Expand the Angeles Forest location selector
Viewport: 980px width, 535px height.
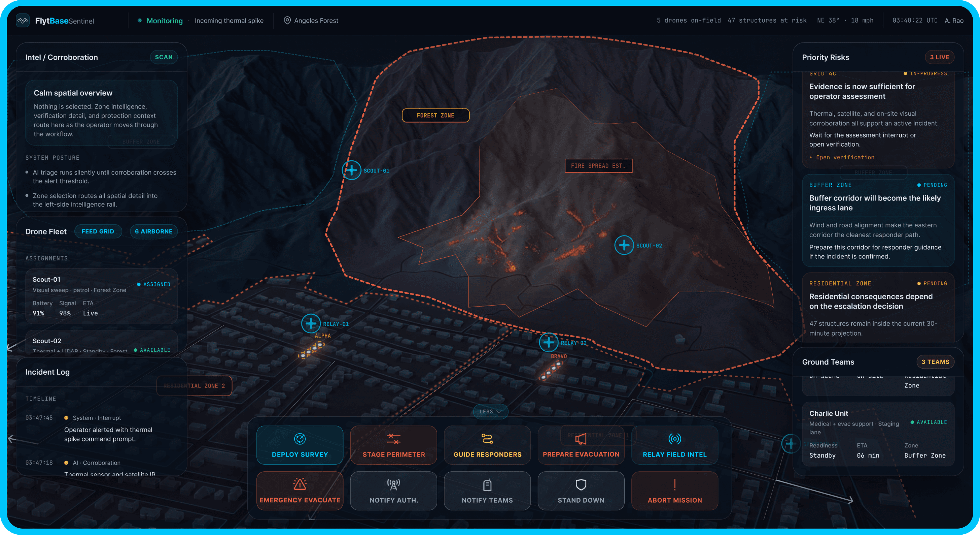coord(311,21)
